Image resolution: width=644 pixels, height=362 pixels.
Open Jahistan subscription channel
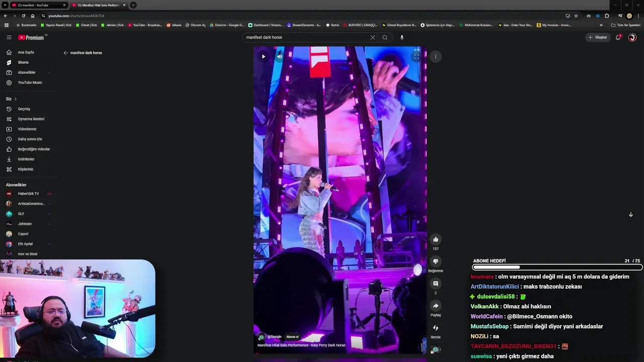click(x=25, y=224)
